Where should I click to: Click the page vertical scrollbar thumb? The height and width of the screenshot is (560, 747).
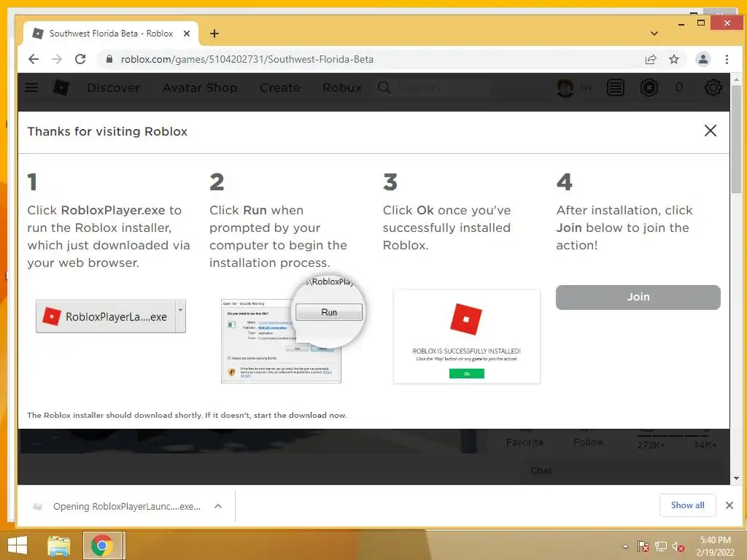(x=737, y=138)
